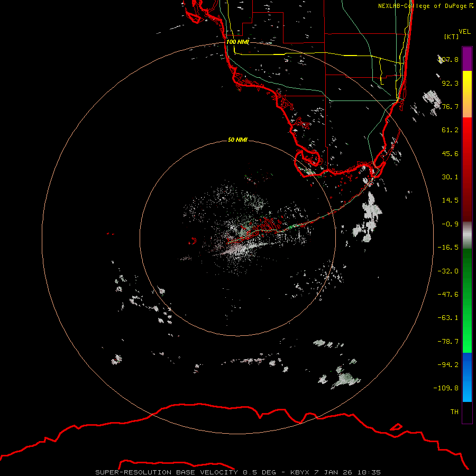Image resolution: width=476 pixels, height=476 pixels.
Task: Click the NEXLAB-College of DuPage watermark text
Action: 425,6
